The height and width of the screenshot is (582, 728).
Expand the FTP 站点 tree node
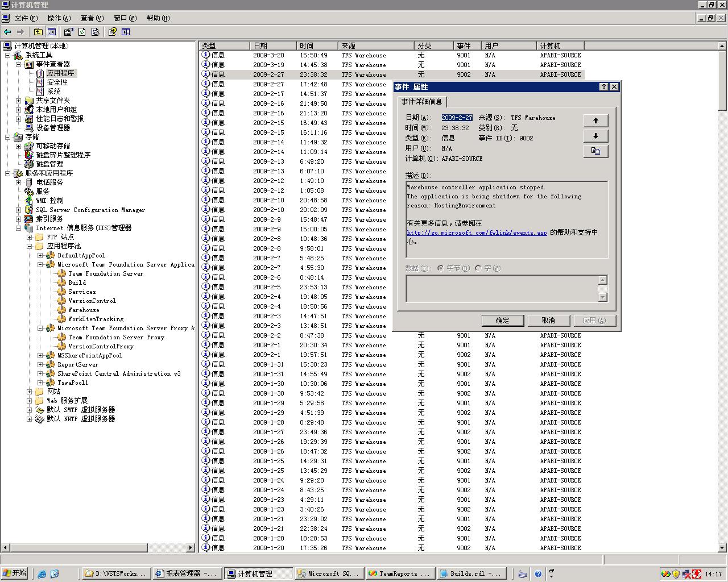coord(30,237)
